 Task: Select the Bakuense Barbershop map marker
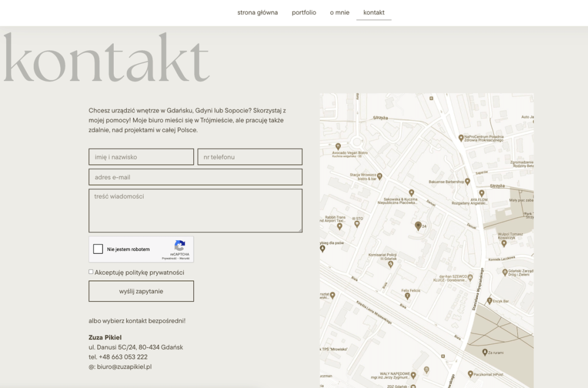(467, 181)
